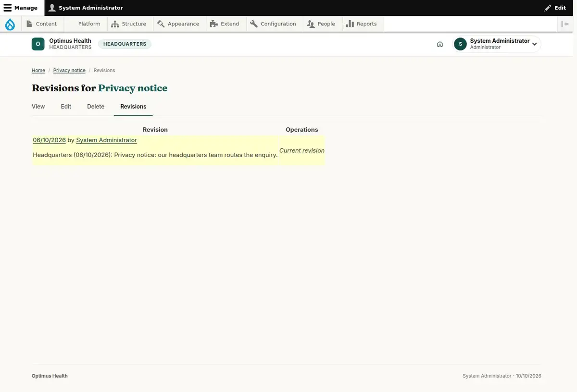Click the Optimus Health site name

click(70, 41)
